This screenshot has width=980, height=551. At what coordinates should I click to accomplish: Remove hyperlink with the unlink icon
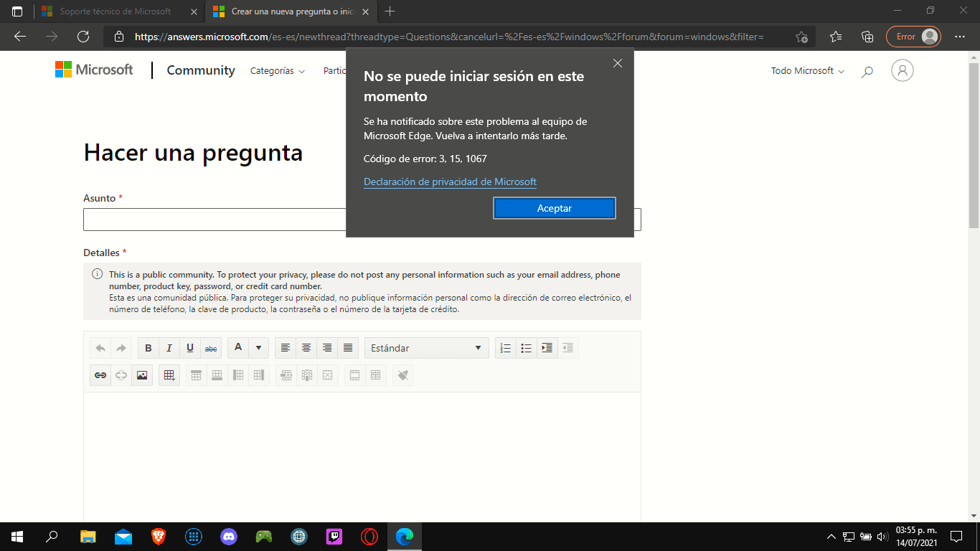pyautogui.click(x=121, y=375)
